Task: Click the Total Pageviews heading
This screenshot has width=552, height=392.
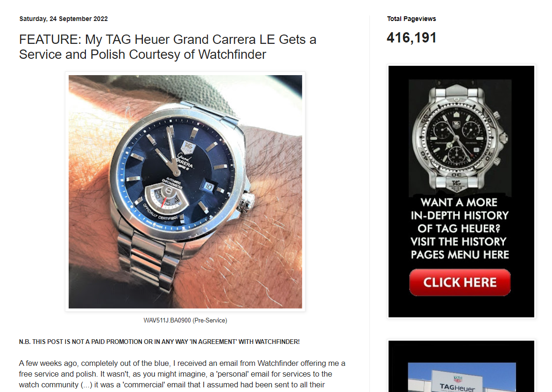Action: [x=411, y=19]
